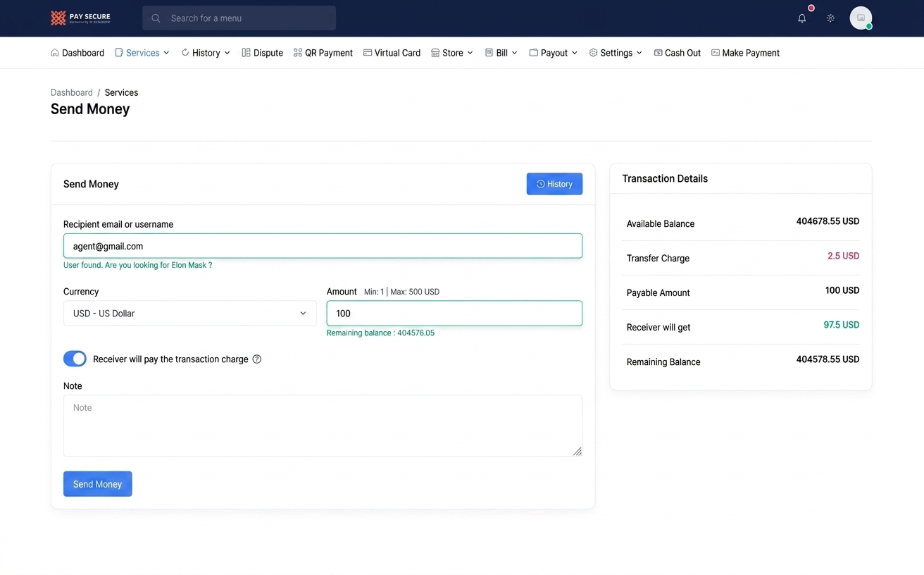Open the user profile avatar
Viewport: 924px width, 575px height.
[x=861, y=18]
